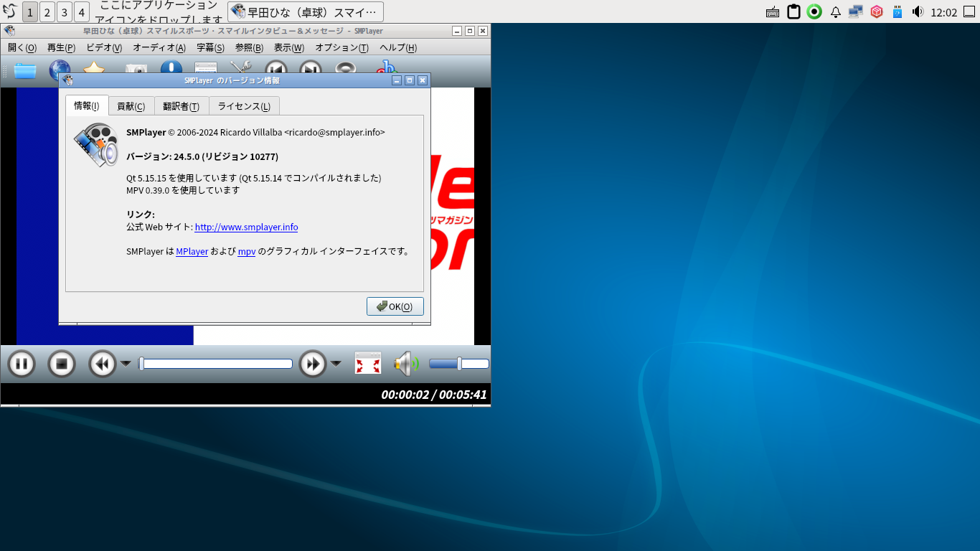Click the version text バージョン: 24.5.0
980x551 pixels.
coord(202,156)
